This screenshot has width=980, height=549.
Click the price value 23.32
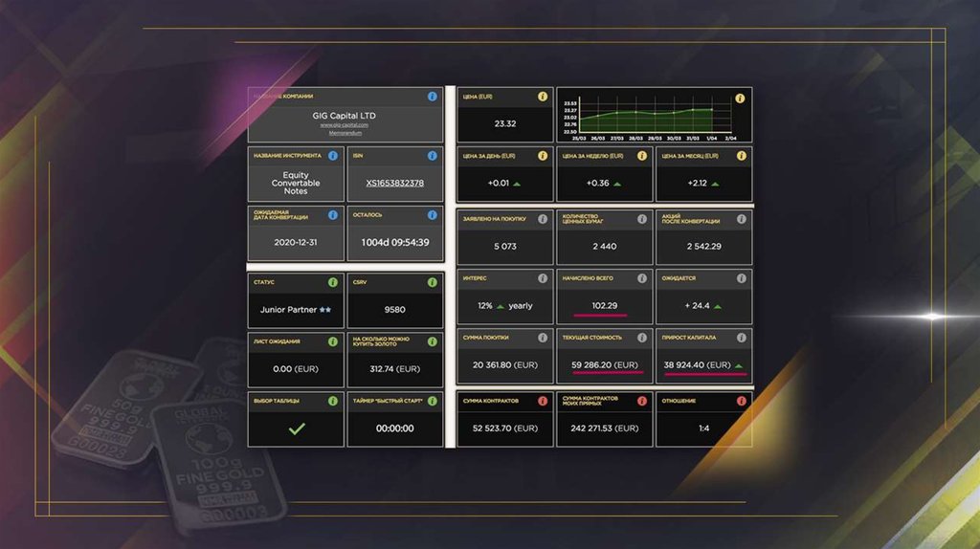(x=505, y=123)
